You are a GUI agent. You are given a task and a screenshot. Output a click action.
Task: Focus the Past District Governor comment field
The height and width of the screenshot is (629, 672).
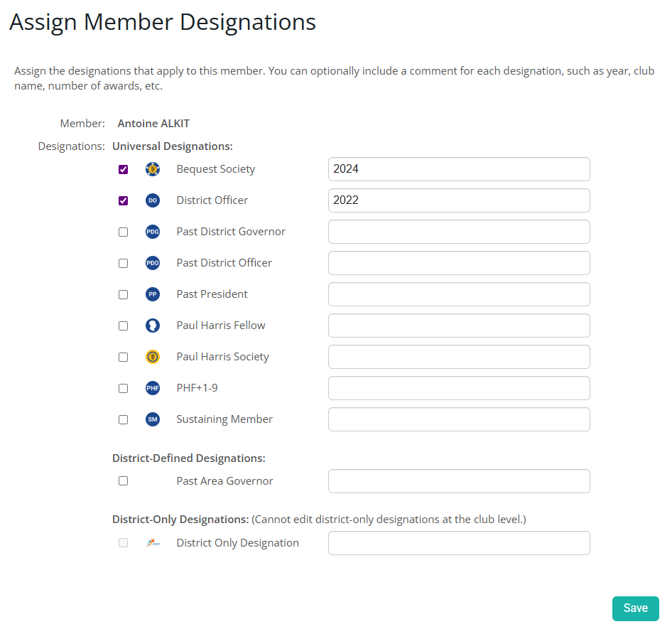[x=459, y=232]
